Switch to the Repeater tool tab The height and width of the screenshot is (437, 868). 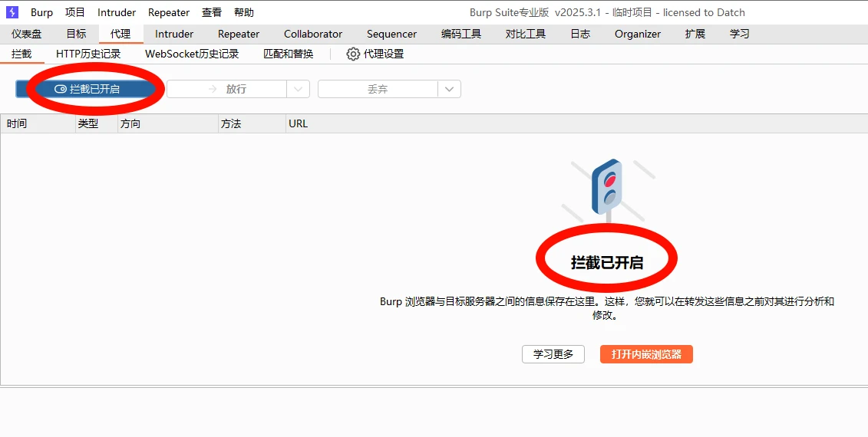point(239,34)
